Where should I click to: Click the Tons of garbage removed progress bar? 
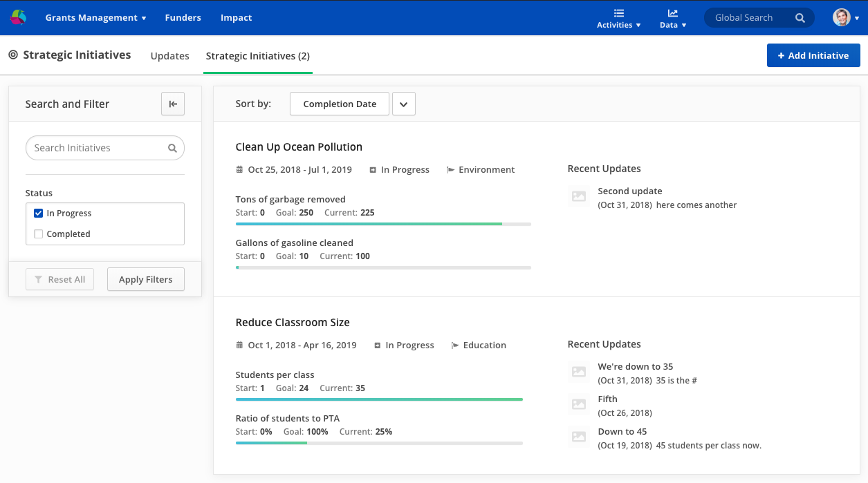click(383, 224)
